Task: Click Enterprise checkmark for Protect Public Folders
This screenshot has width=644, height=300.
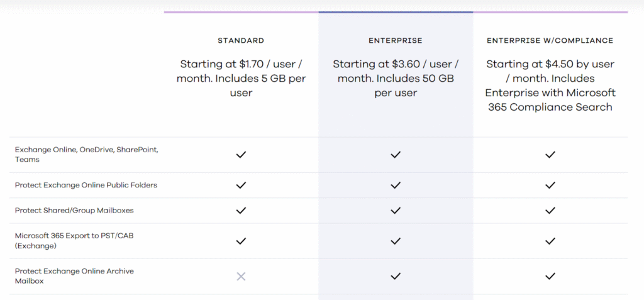Action: pyautogui.click(x=396, y=185)
